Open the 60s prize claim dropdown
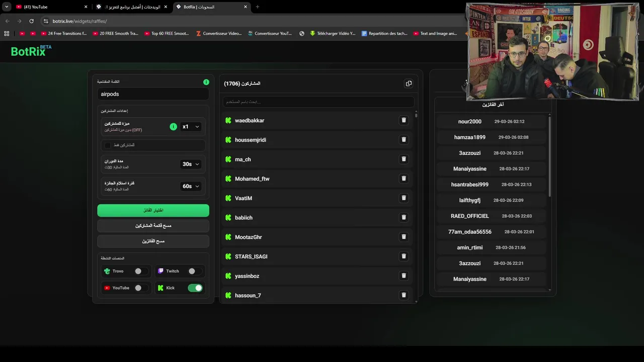 coord(191,186)
